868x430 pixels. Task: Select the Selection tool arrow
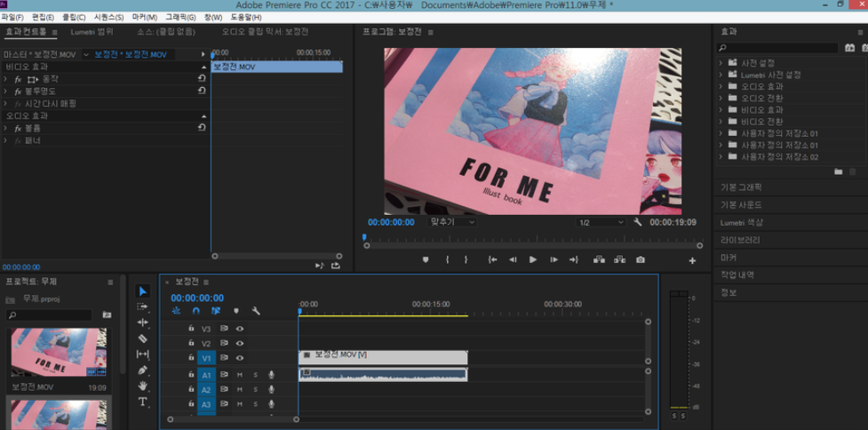[x=143, y=291]
